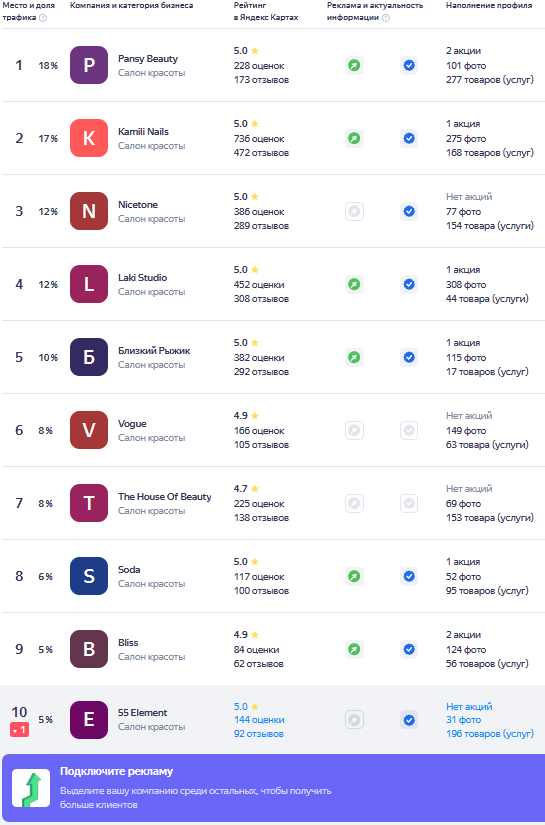Click the blue verified checkmark for Nicetone
The height and width of the screenshot is (825, 545).
(x=409, y=212)
